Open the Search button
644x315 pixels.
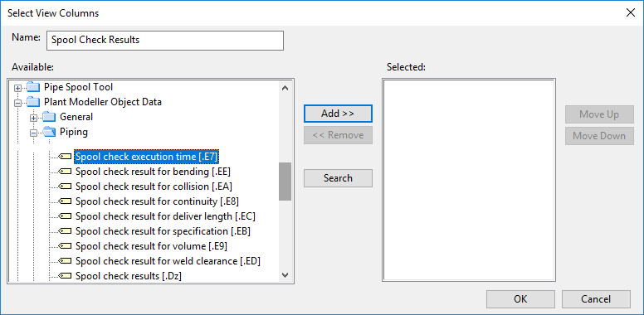click(x=338, y=178)
